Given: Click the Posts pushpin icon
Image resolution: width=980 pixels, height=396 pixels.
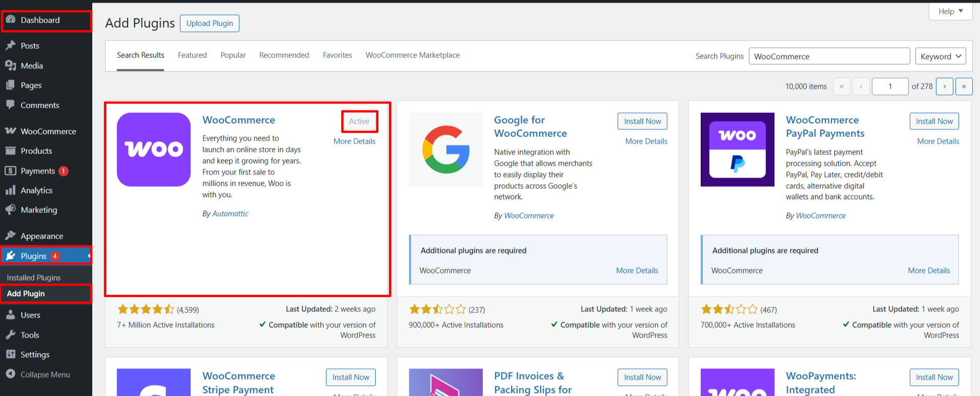Looking at the screenshot, I should [11, 45].
